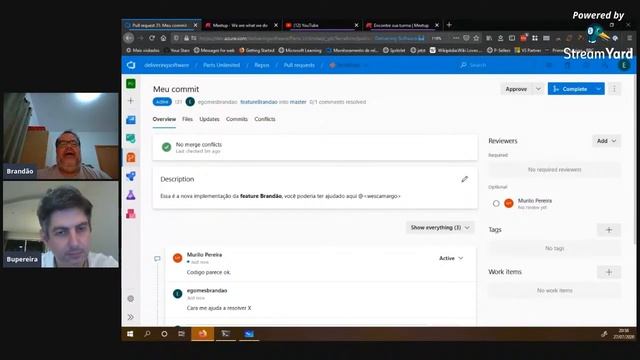The width and height of the screenshot is (640, 360).
Task: Add work item with plus button
Action: tap(609, 272)
